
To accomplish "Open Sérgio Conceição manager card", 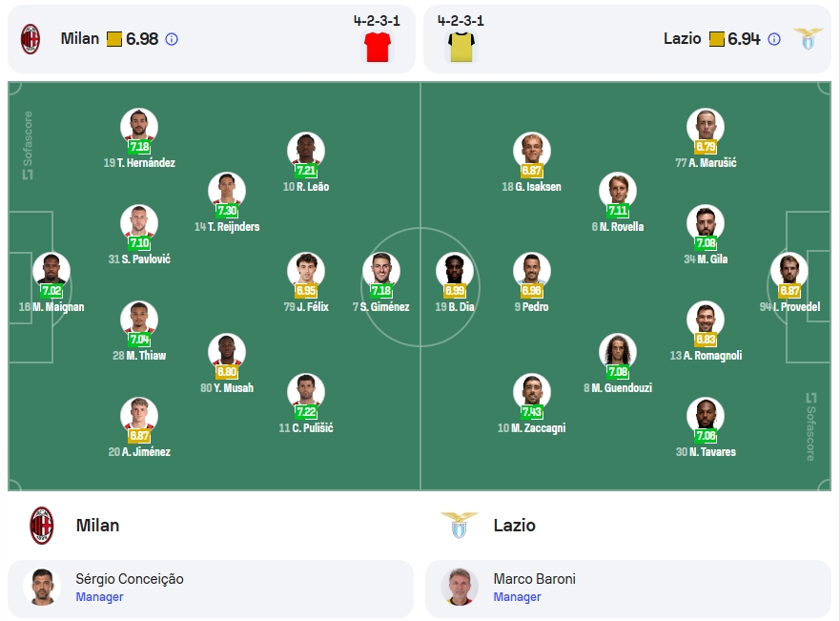I will 211,589.
